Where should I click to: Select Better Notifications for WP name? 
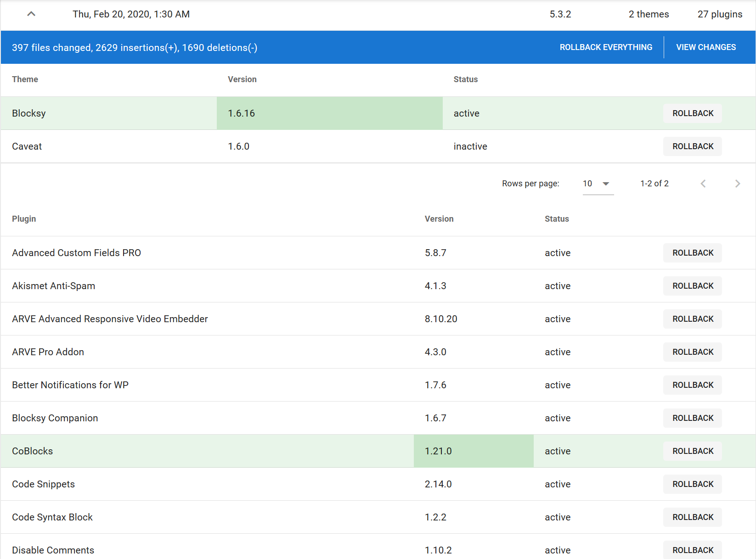point(70,385)
